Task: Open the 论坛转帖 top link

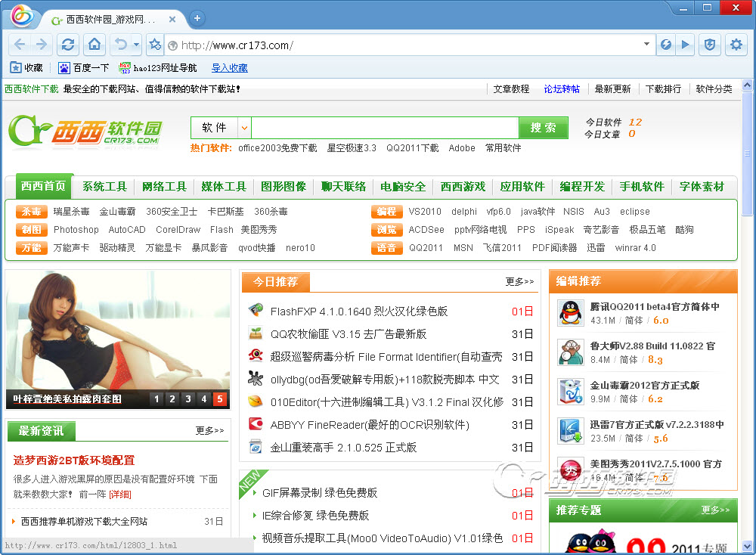Action: (562, 88)
